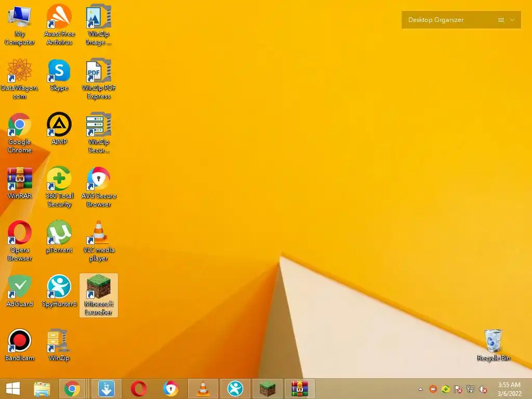The width and height of the screenshot is (532, 399).
Task: Select Google Chrome desktop shortcut
Action: pos(20,133)
